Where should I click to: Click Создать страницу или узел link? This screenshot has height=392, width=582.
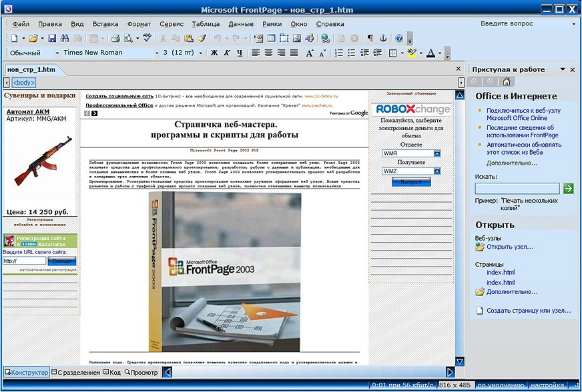click(x=529, y=311)
